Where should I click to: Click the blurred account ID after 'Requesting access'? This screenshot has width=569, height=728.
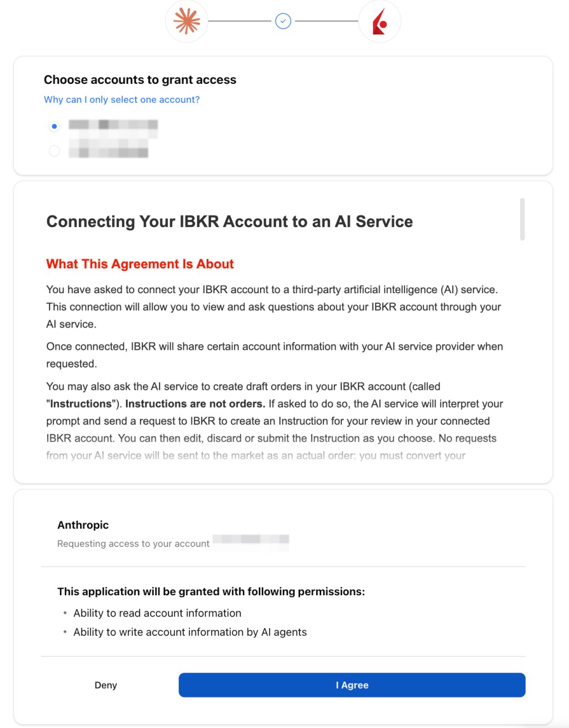251,541
